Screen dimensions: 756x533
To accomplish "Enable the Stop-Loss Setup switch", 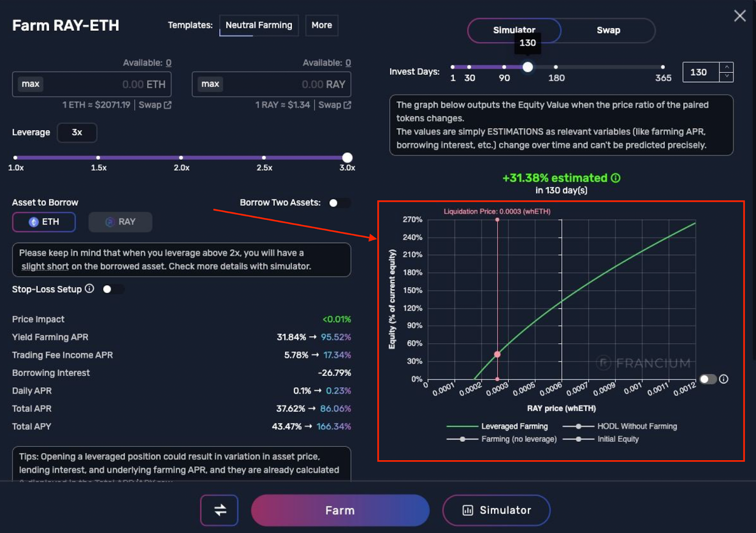I will [113, 289].
